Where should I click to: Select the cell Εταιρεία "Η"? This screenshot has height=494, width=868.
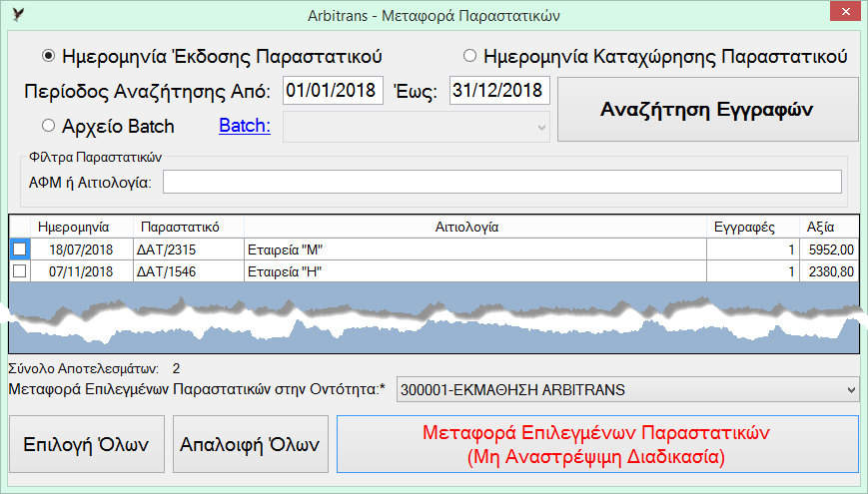(475, 271)
